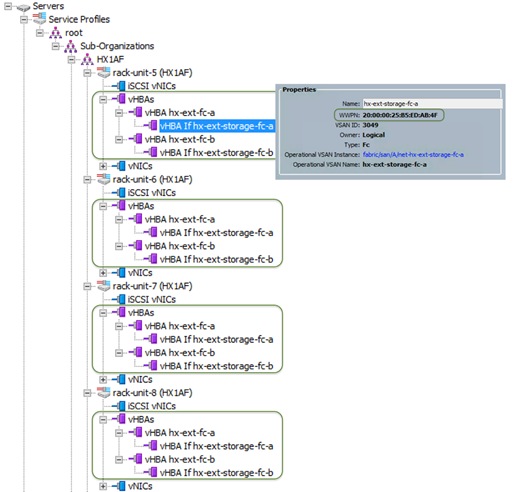
Task: Collapse vHBAs under rack-unit-8
Action: click(103, 419)
